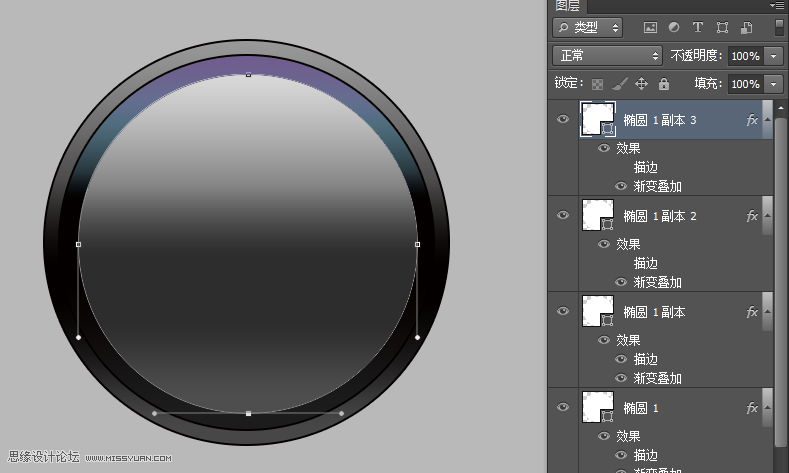Lock position move icon
Image resolution: width=789 pixels, height=473 pixels.
point(642,84)
